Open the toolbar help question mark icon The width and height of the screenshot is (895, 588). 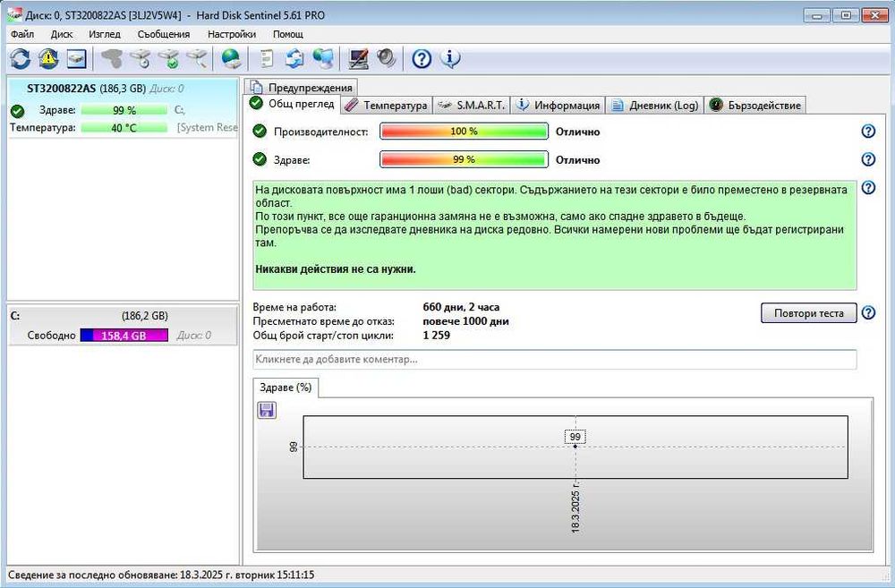click(422, 58)
